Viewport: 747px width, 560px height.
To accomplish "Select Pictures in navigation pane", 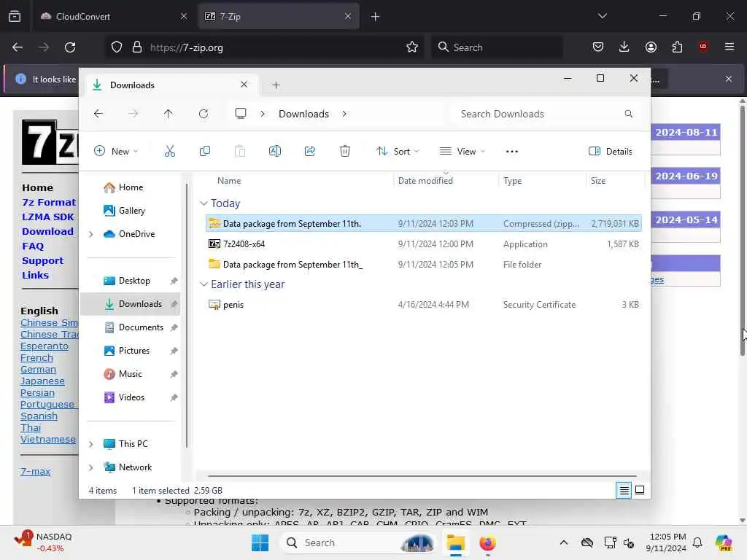I will pos(134,351).
